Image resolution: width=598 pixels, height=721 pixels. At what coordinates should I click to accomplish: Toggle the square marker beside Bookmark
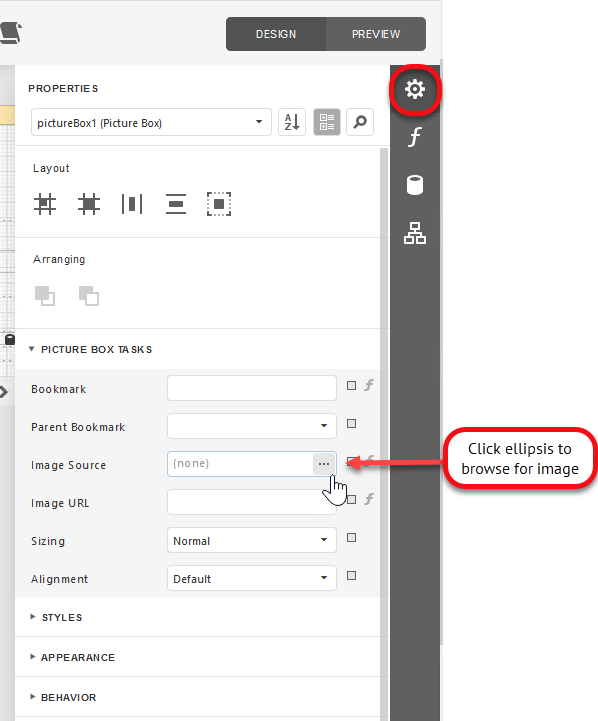coord(351,386)
